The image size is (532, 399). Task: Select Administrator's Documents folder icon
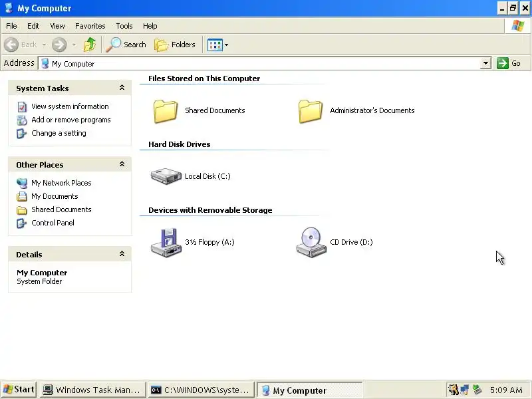coord(310,111)
